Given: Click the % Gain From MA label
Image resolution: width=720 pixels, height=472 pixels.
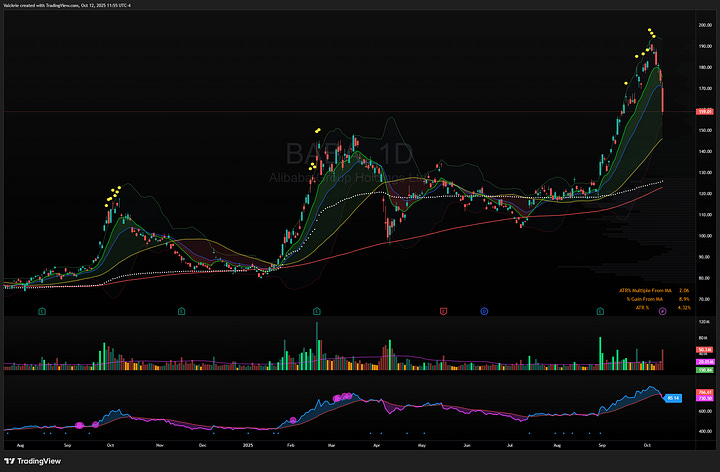Looking at the screenshot, I should tap(644, 299).
